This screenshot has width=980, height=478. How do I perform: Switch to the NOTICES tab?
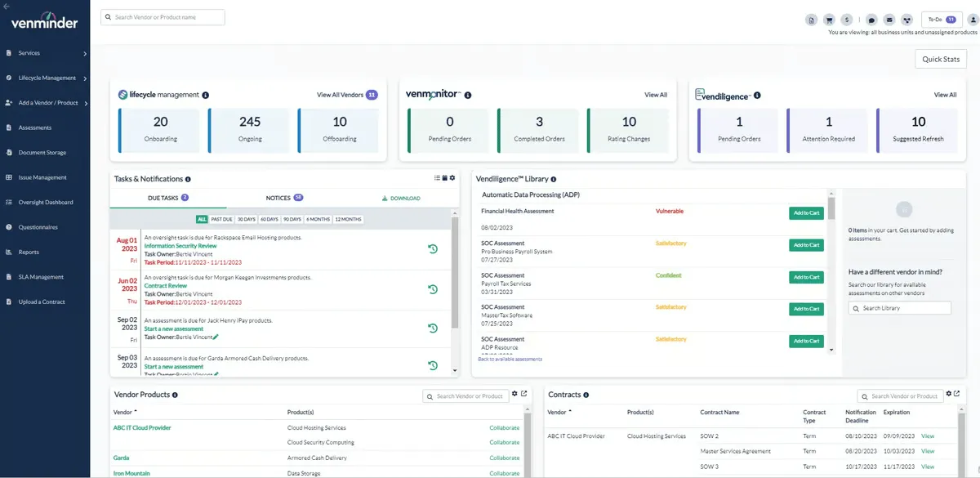(284, 198)
